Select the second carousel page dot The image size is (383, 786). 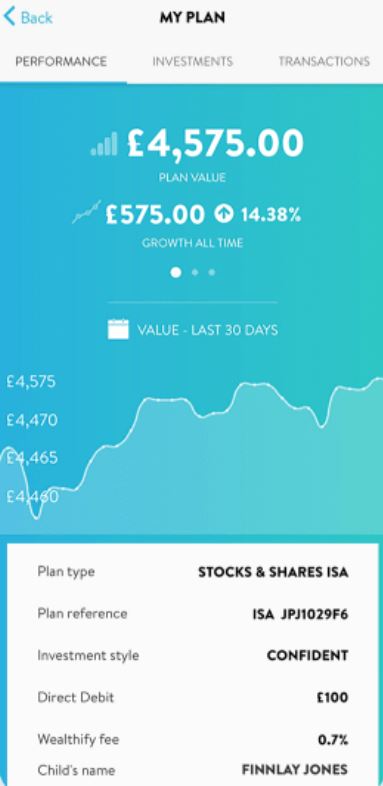coord(195,272)
